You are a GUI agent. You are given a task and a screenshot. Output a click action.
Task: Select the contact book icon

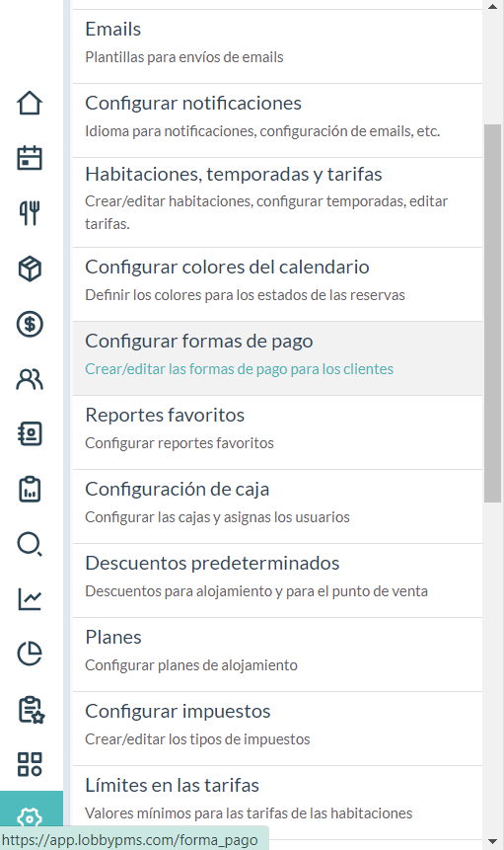[30, 433]
